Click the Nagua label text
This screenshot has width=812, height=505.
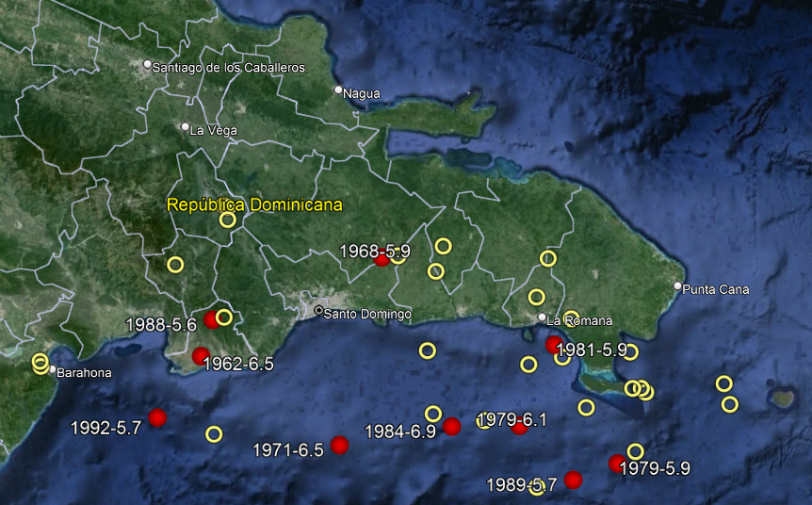(362, 94)
